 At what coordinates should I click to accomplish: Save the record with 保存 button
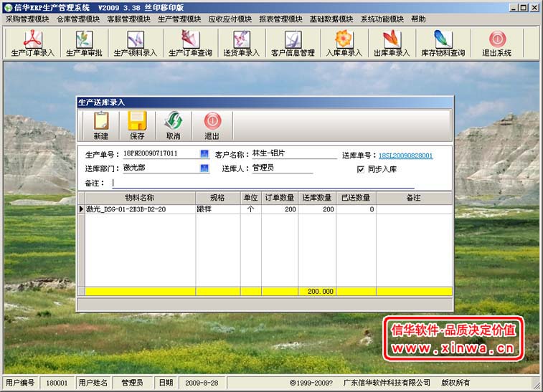click(x=137, y=125)
